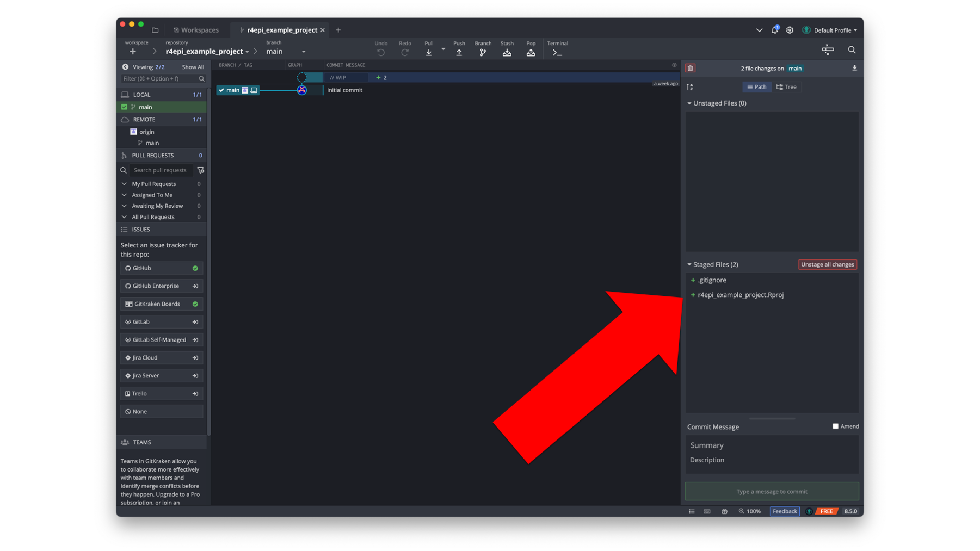Open graph settings gear
This screenshot has width=980, height=551.
[x=674, y=65]
